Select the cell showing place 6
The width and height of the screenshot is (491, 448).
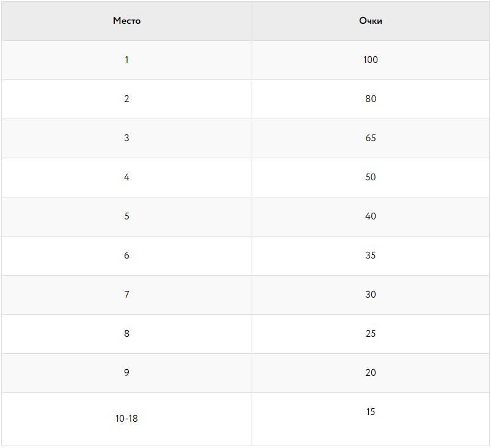pos(126,255)
